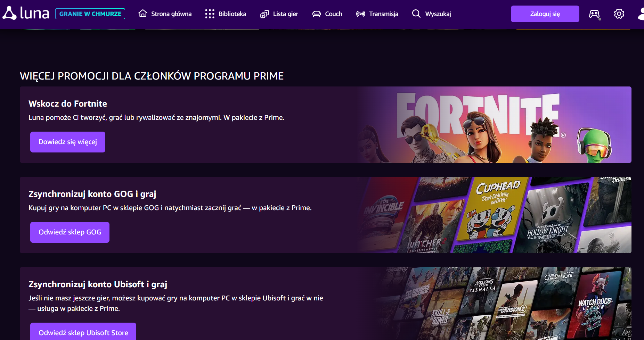The height and width of the screenshot is (340, 644).
Task: Click the GRANIE W CHMURZE badge
Action: pyautogui.click(x=90, y=14)
